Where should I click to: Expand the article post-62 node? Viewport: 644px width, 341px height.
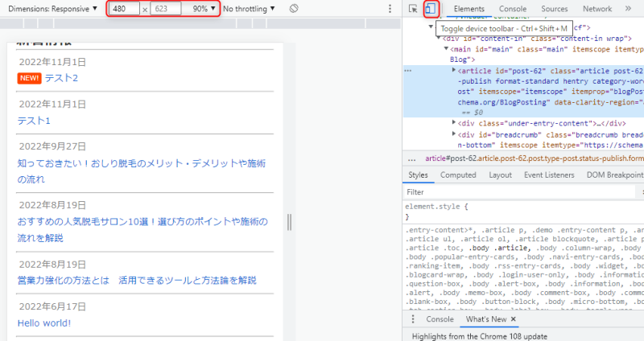454,70
